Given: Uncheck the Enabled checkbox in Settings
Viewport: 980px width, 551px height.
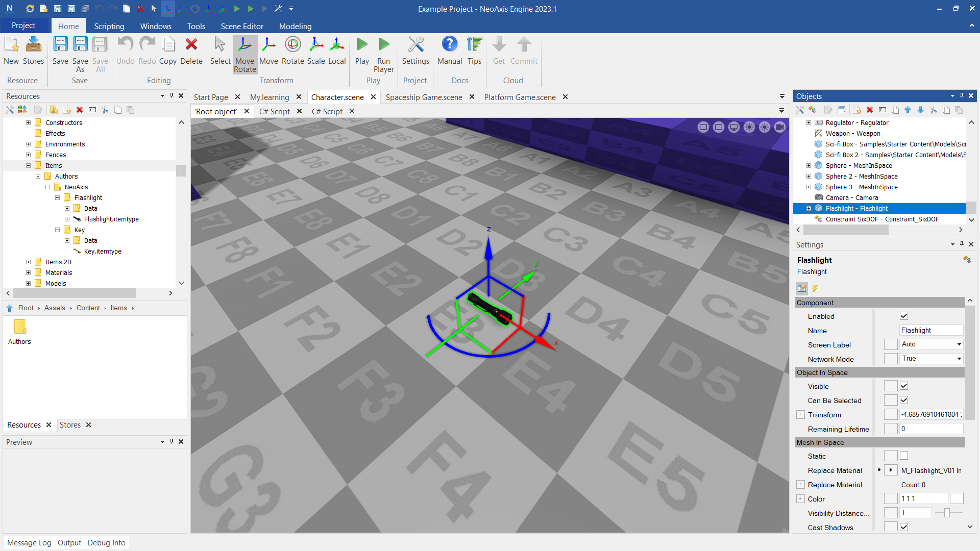Looking at the screenshot, I should 904,316.
